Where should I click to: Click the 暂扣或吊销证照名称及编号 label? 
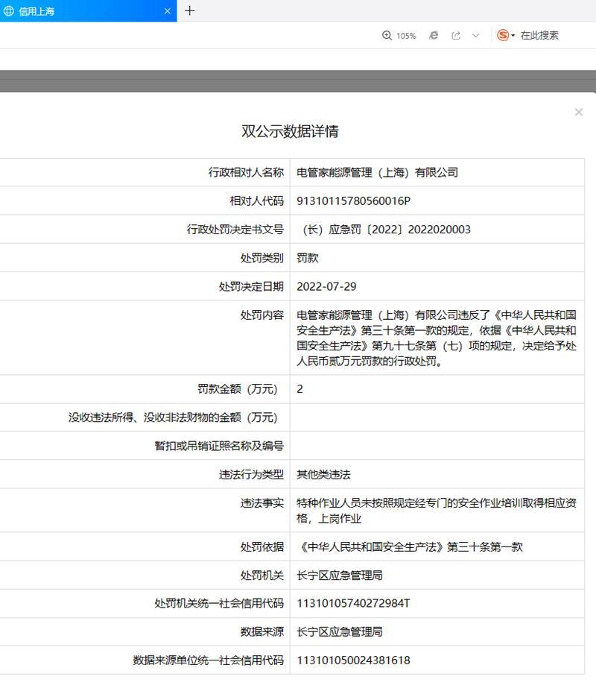click(220, 446)
